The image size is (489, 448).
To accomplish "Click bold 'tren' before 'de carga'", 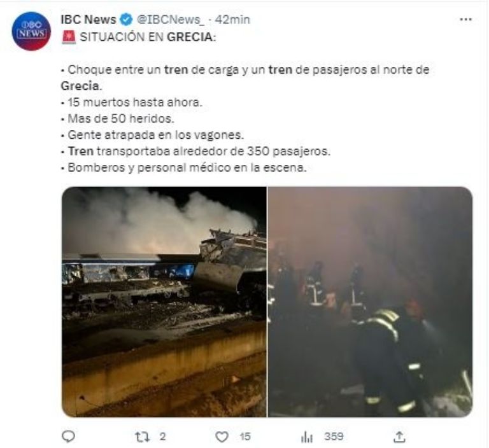I will 176,69.
